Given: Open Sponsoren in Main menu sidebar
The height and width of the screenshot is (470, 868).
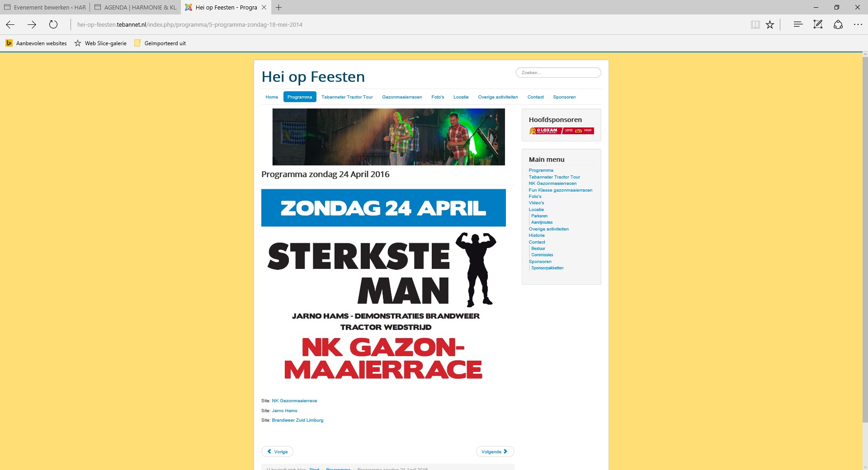Looking at the screenshot, I should coord(540,262).
